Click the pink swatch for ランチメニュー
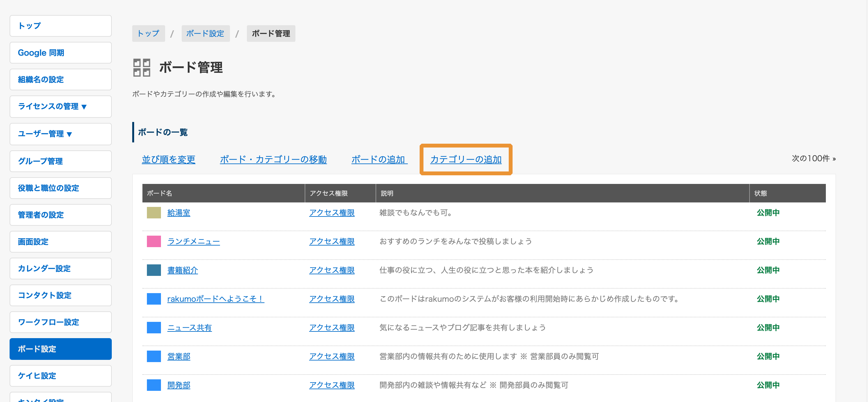 click(x=154, y=241)
